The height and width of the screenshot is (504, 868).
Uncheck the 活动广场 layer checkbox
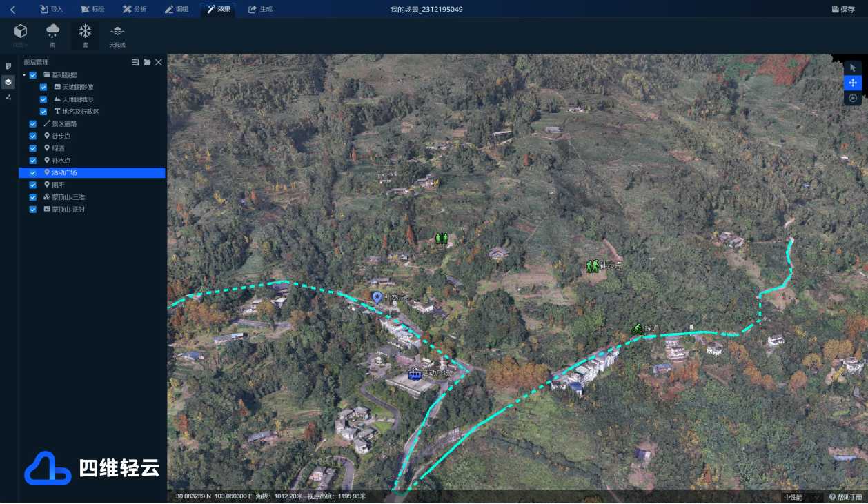32,172
